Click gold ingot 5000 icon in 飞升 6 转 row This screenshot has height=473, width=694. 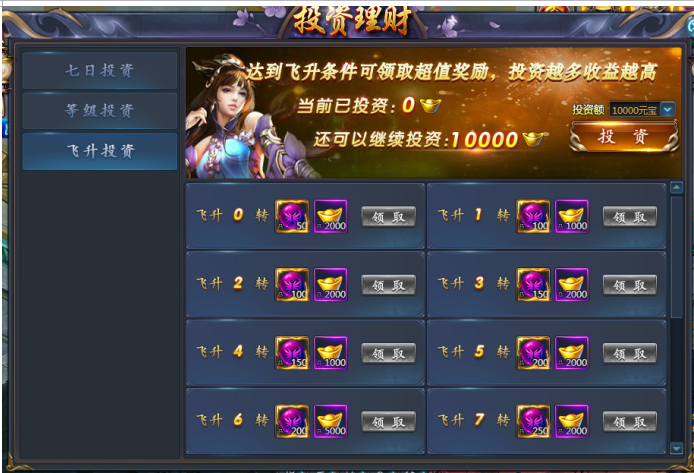pyautogui.click(x=331, y=421)
